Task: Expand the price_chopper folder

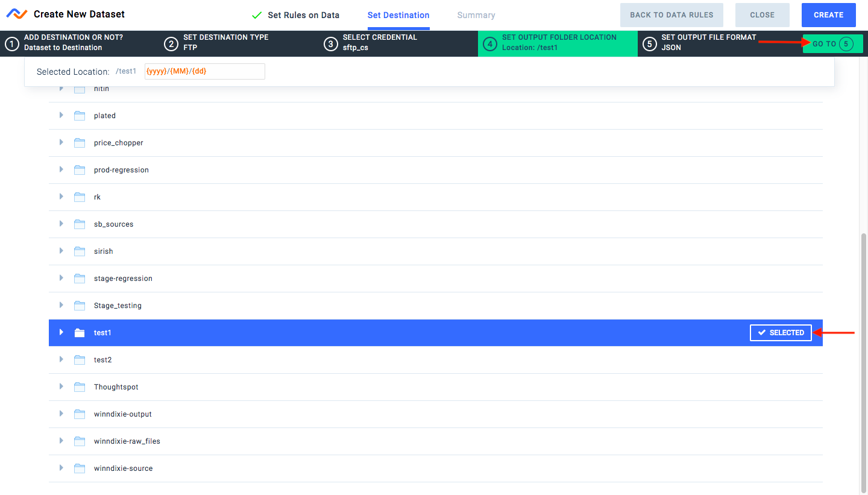Action: pyautogui.click(x=61, y=142)
